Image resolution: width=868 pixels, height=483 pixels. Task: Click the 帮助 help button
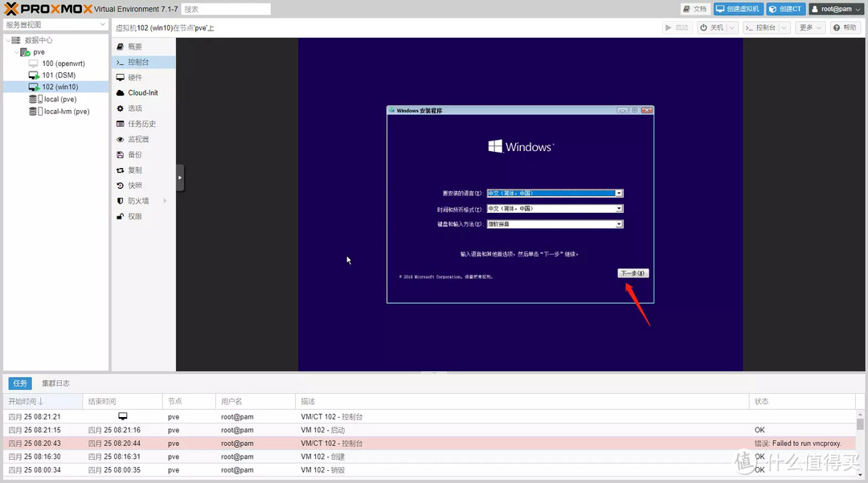tap(845, 27)
